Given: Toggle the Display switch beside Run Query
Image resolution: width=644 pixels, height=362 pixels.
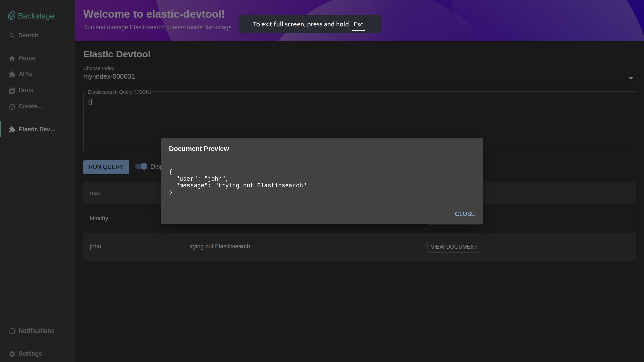Looking at the screenshot, I should [141, 166].
